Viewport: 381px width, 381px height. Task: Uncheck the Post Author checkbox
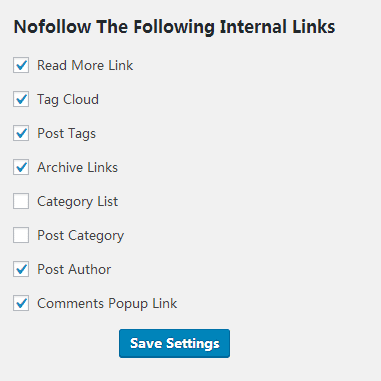[x=21, y=269]
